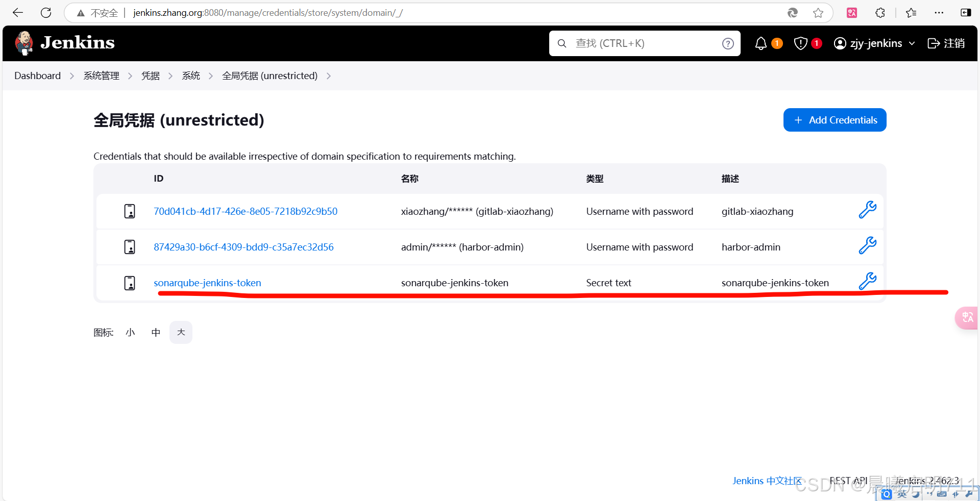
Task: Click the not-secure warning icon in address bar
Action: coord(81,13)
